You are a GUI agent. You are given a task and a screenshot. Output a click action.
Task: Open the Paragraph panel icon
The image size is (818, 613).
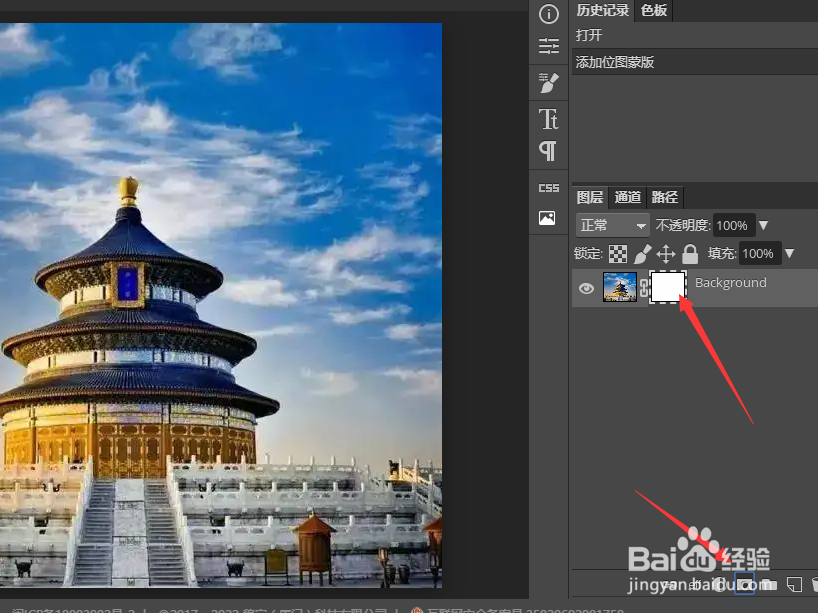point(548,151)
